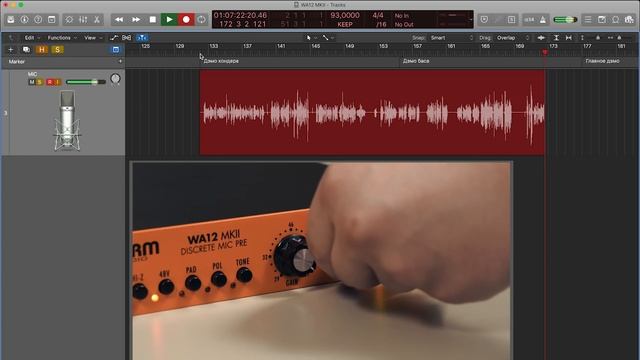Open the List Editors
This screenshot has width=640, height=360.
point(588,20)
